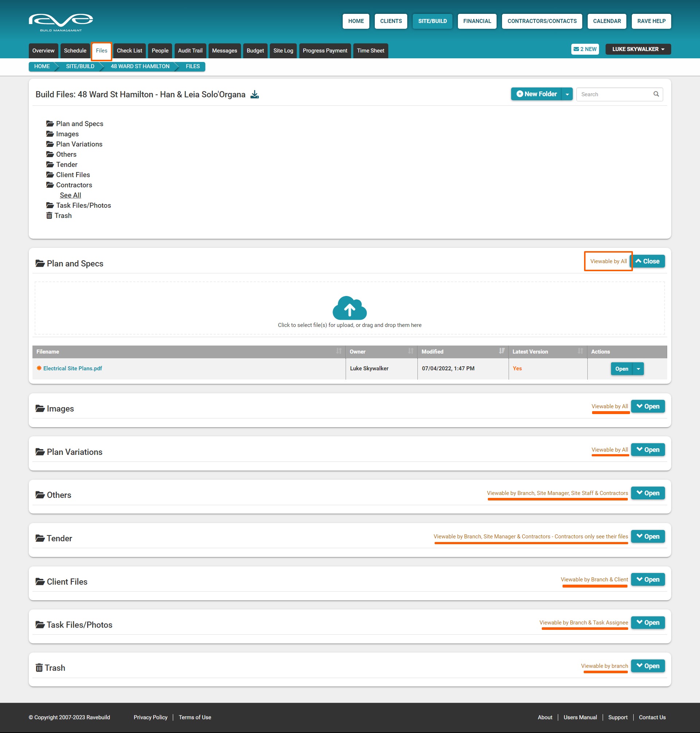Click the cloud upload icon
The image size is (700, 733).
coord(349,308)
